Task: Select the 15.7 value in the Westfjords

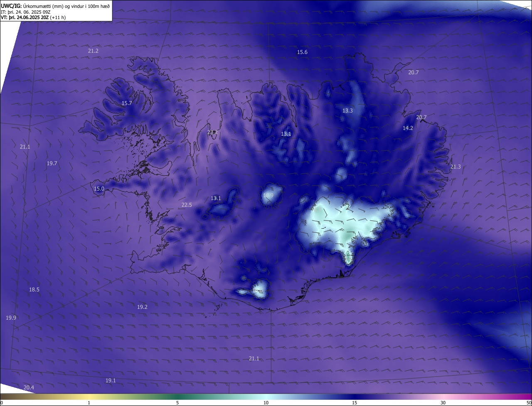Action: pyautogui.click(x=127, y=103)
